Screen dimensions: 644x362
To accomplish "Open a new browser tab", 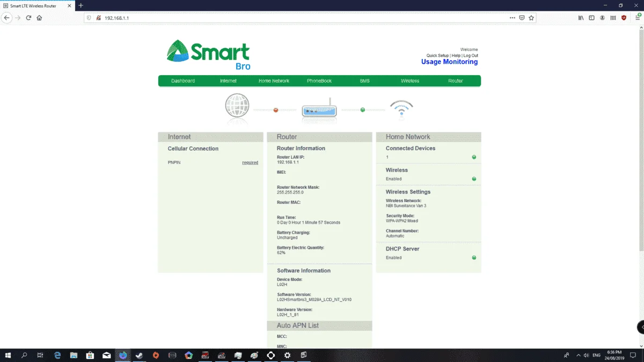I will (81, 5).
